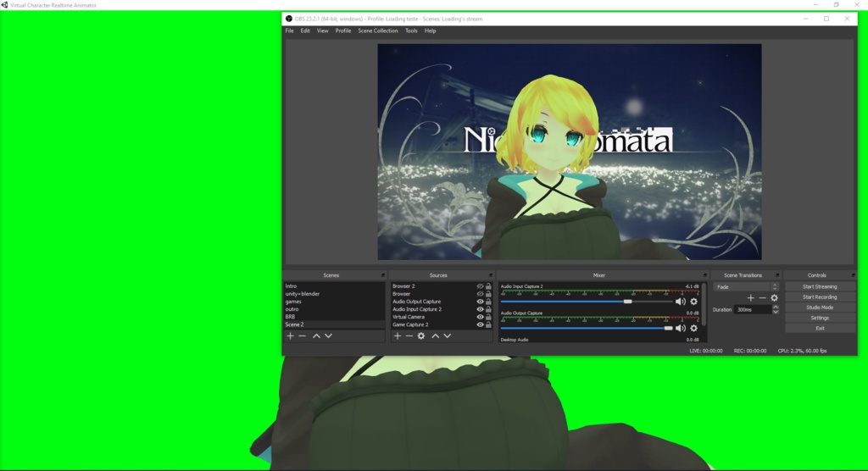Adjust Audio Input Capture 2 volume slider
Screen dimensions: 868x471
pos(627,302)
